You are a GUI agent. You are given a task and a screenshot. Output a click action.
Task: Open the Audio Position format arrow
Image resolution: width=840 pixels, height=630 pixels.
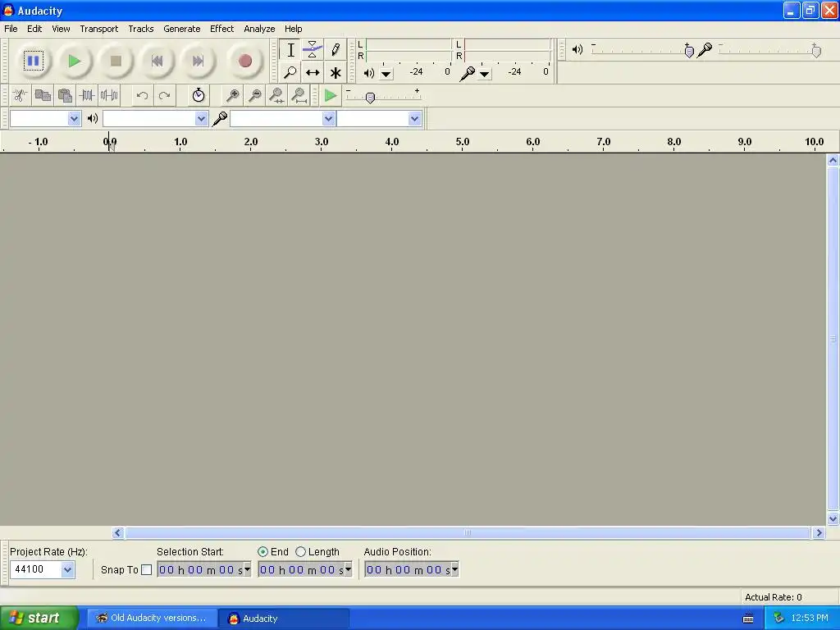(x=454, y=569)
